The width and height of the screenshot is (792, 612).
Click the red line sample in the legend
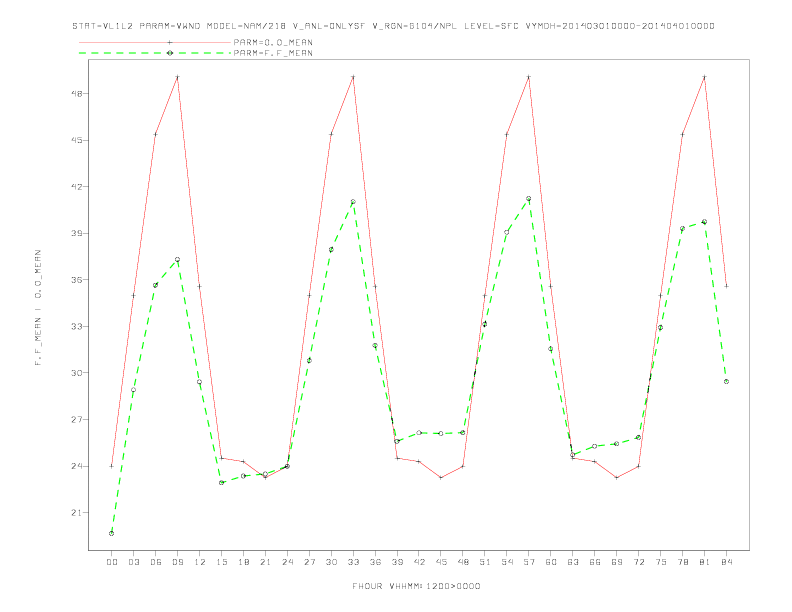(x=155, y=42)
